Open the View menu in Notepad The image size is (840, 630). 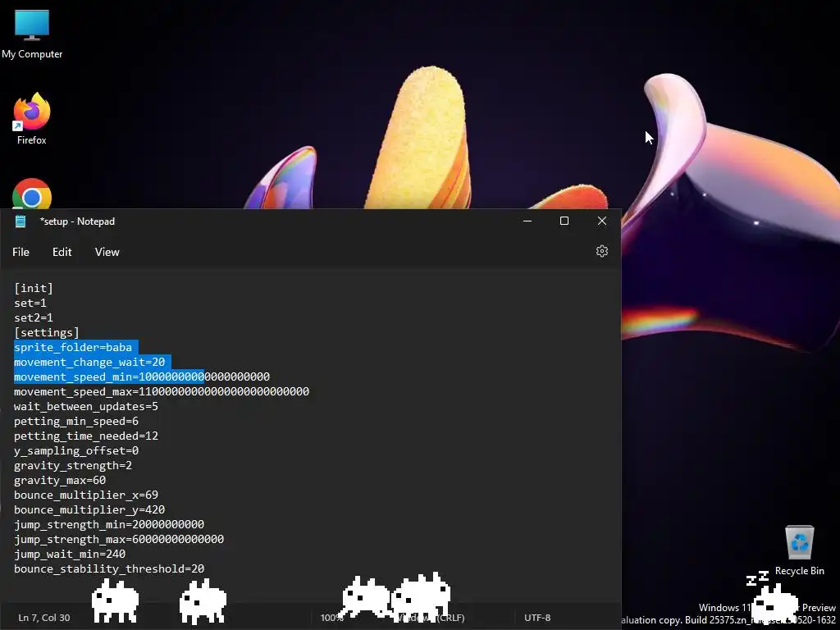(107, 252)
